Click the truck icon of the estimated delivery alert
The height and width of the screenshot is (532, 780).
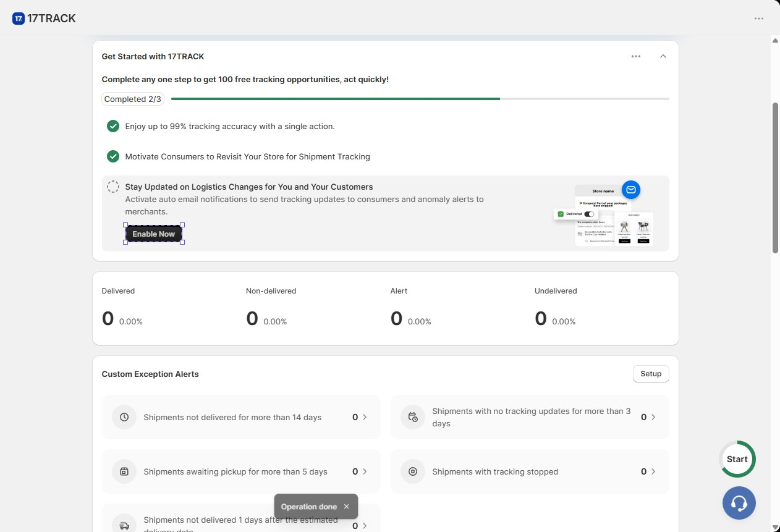(x=124, y=525)
